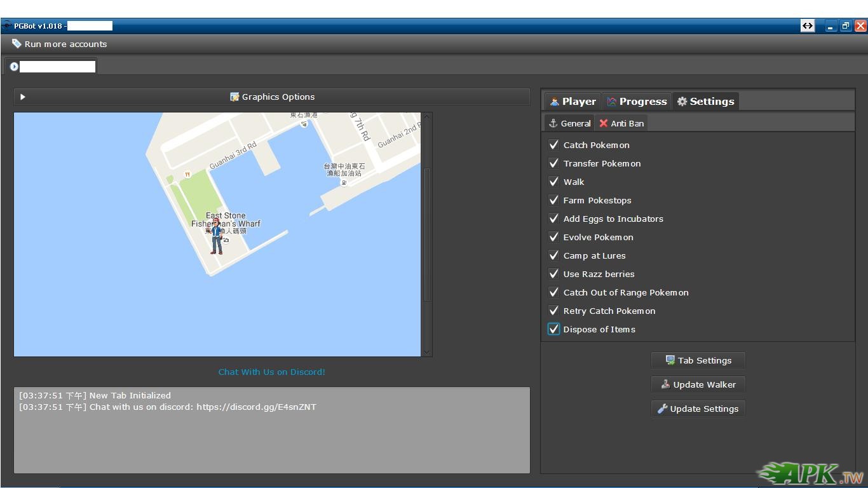Screen dimensions: 868x488
Task: Click the Graphics Options panel icon
Action: click(234, 97)
